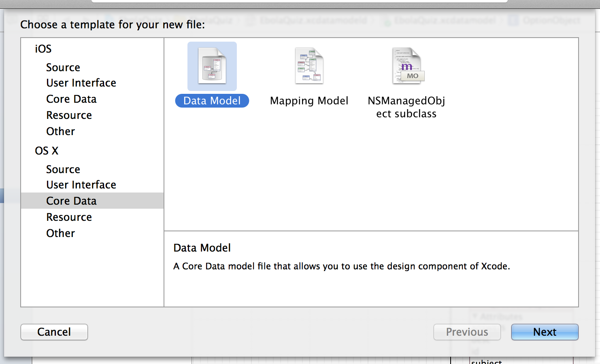Choose Source under iOS

pos(63,68)
